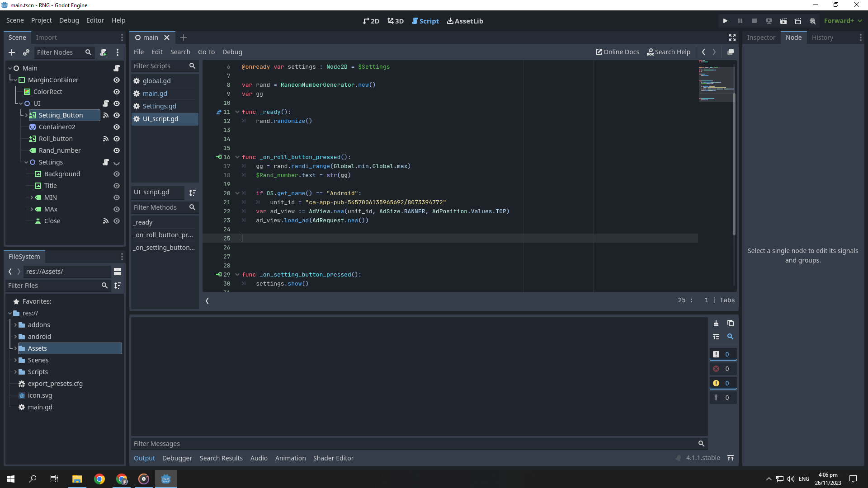
Task: Show the hidden Settings node
Action: 117,162
